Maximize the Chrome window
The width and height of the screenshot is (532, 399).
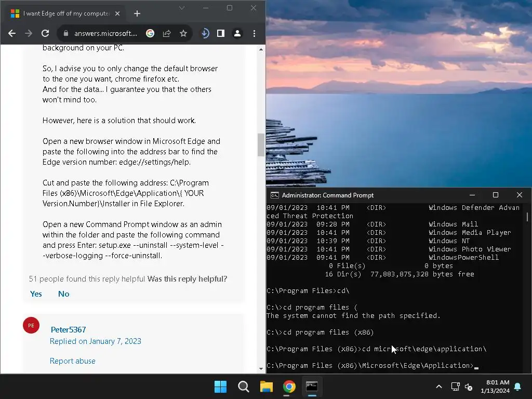coord(229,8)
